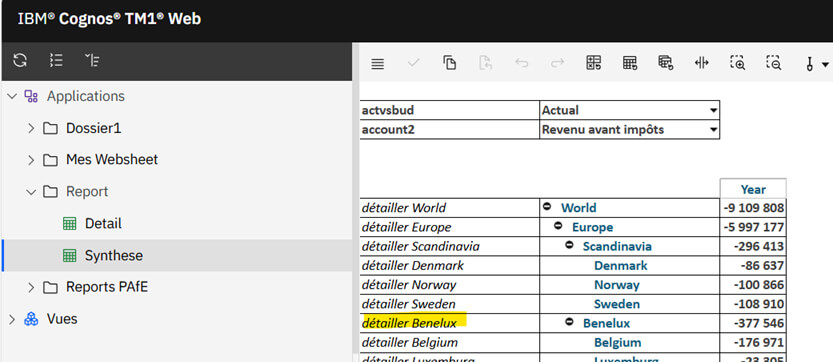Collapse the Applications tree node
The height and width of the screenshot is (362, 833).
(x=12, y=96)
